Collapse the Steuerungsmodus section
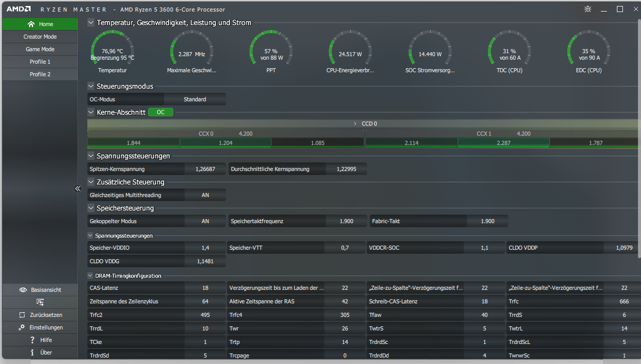 tap(91, 86)
